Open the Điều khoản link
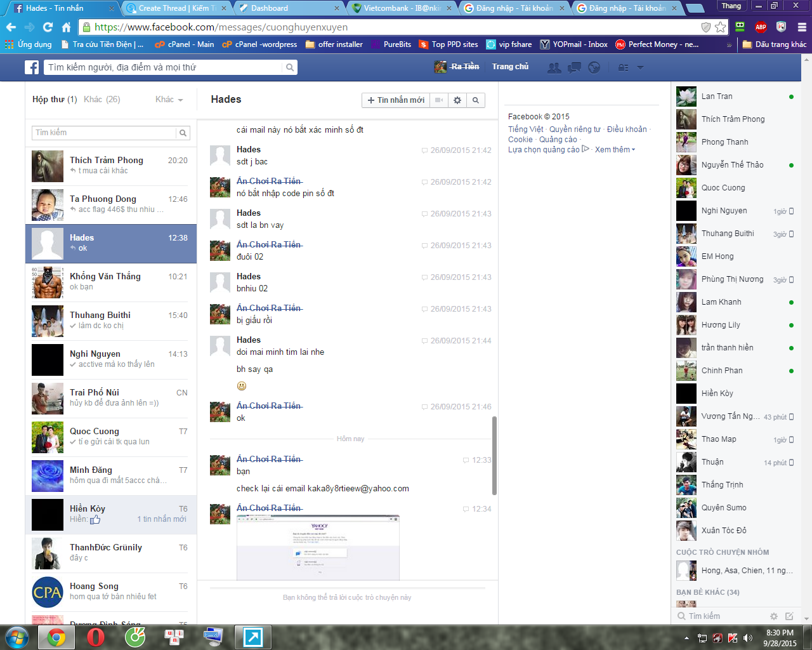 point(627,129)
